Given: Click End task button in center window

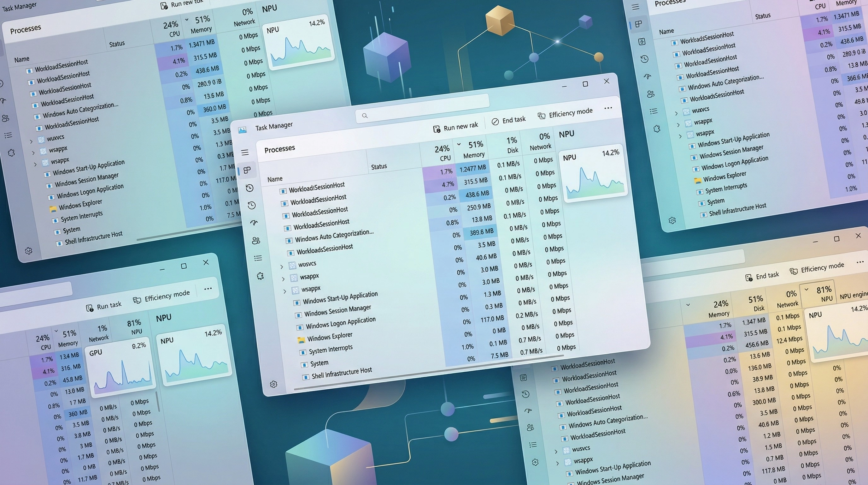Looking at the screenshot, I should pyautogui.click(x=508, y=120).
